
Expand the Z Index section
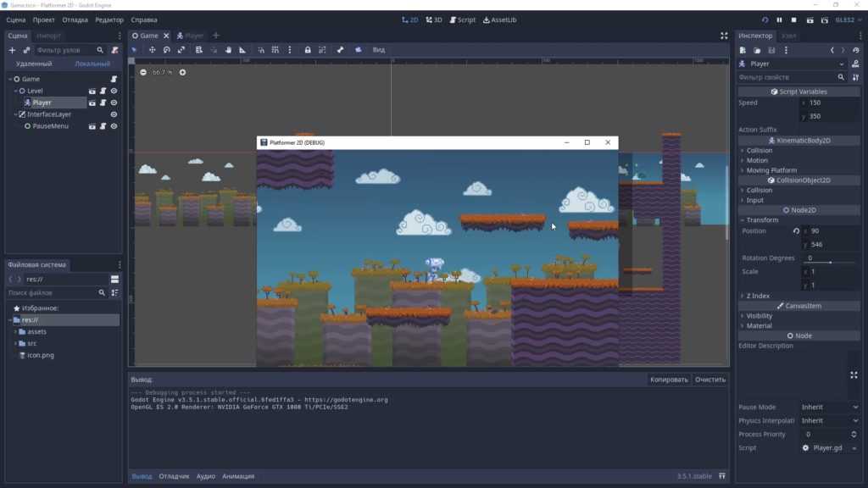758,296
